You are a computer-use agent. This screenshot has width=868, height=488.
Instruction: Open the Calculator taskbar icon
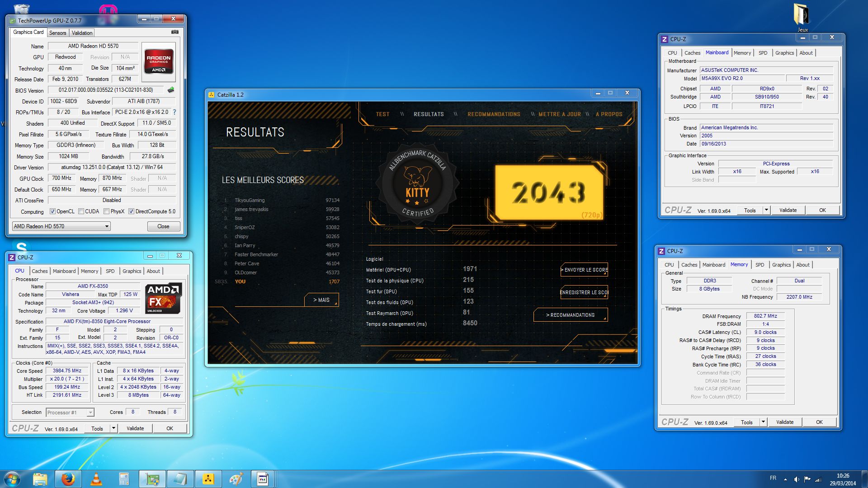pyautogui.click(x=124, y=479)
